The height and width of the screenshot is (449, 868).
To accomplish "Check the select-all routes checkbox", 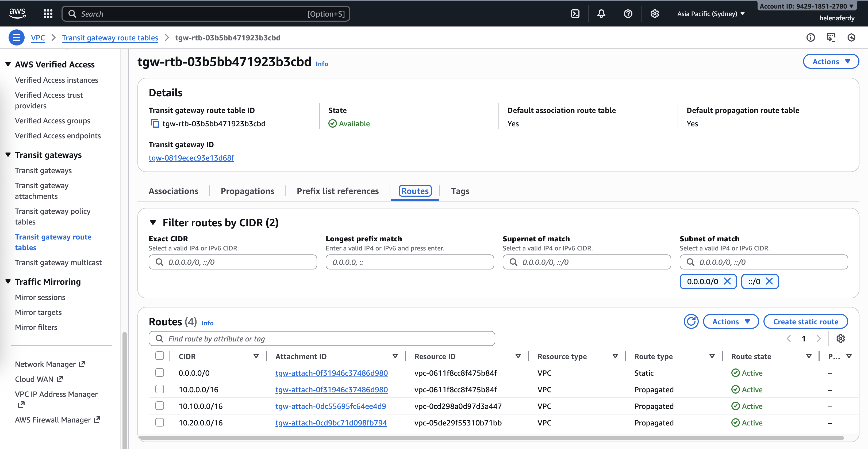I will point(159,356).
